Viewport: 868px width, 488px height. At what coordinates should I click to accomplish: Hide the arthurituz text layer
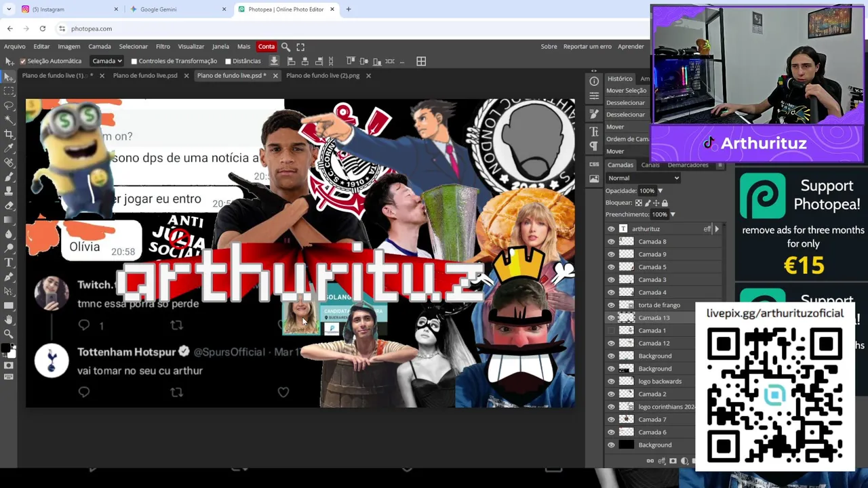611,229
